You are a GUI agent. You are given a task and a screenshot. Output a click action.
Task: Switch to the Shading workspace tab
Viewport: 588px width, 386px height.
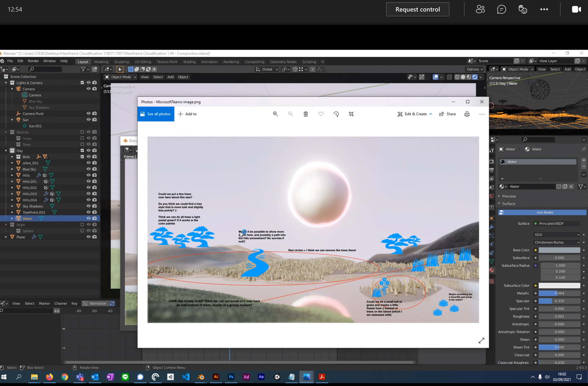[189, 62]
